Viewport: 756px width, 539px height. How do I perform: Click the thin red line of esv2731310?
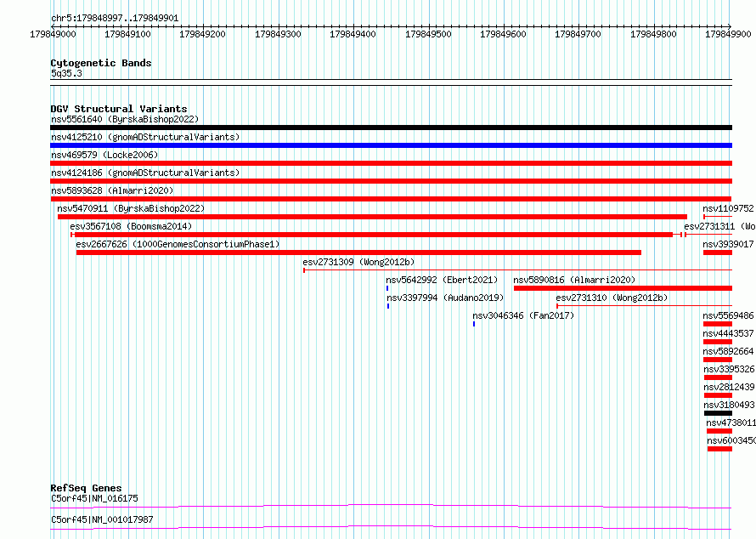[x=644, y=306]
